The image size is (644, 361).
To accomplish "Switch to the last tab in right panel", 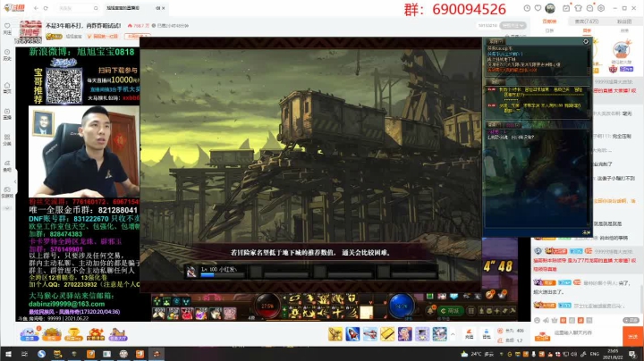I will pyautogui.click(x=624, y=21).
